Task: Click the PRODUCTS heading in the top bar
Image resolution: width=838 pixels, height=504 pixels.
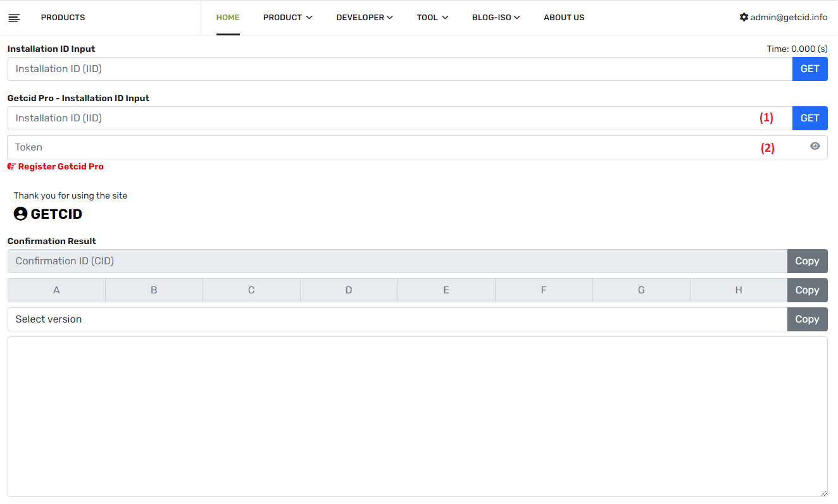Action: click(63, 18)
